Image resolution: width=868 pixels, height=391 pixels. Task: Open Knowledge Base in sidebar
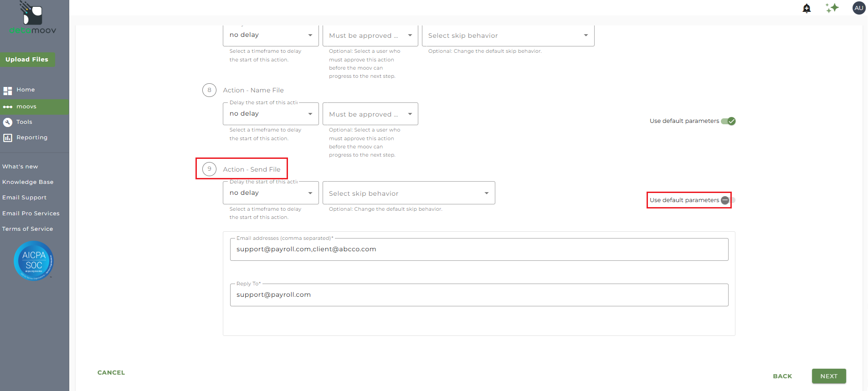[28, 182]
